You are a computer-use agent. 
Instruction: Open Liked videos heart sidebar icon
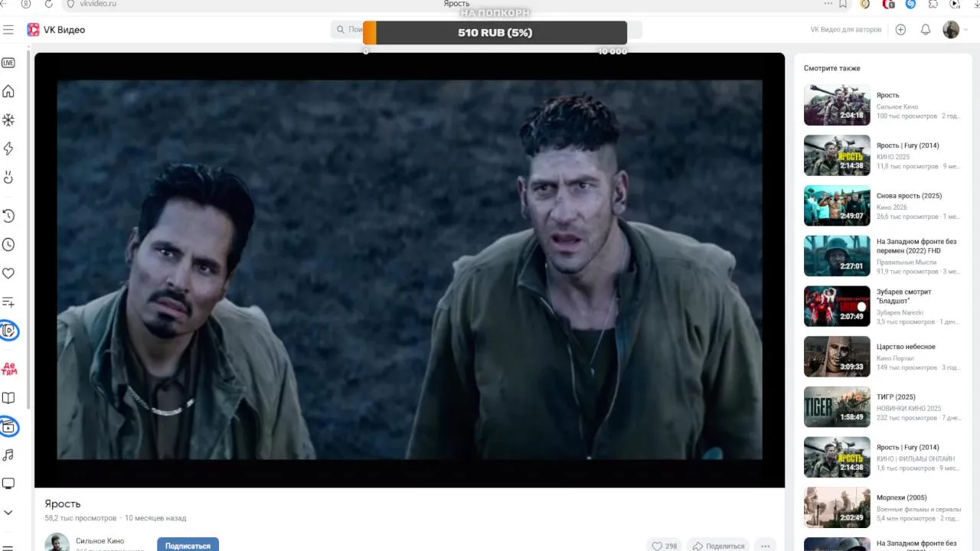coord(8,273)
